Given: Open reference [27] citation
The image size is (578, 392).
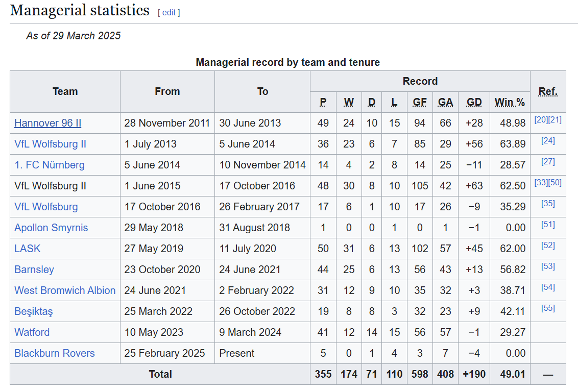Looking at the screenshot, I should coord(548,162).
